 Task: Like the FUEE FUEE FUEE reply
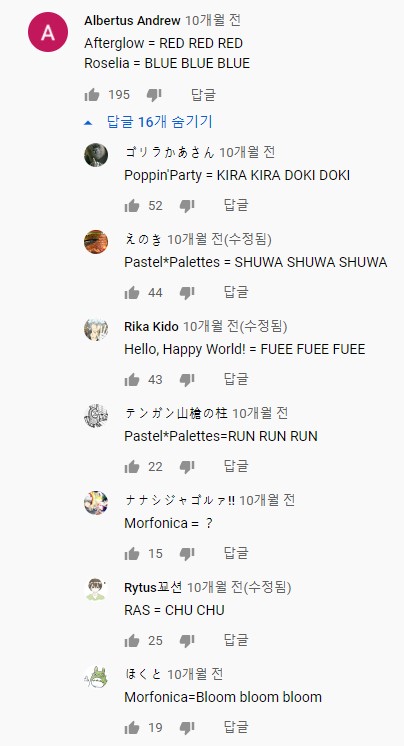point(132,380)
